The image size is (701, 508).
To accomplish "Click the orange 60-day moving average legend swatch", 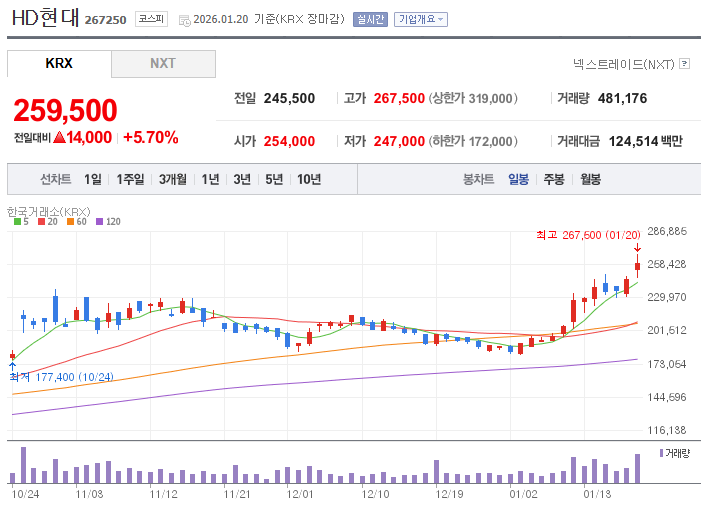I will pyautogui.click(x=70, y=221).
